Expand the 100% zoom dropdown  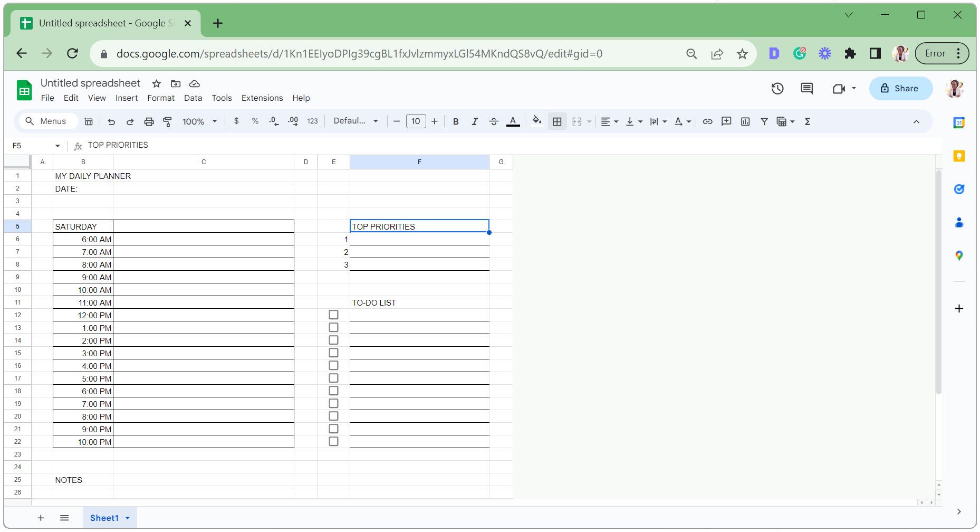[200, 121]
